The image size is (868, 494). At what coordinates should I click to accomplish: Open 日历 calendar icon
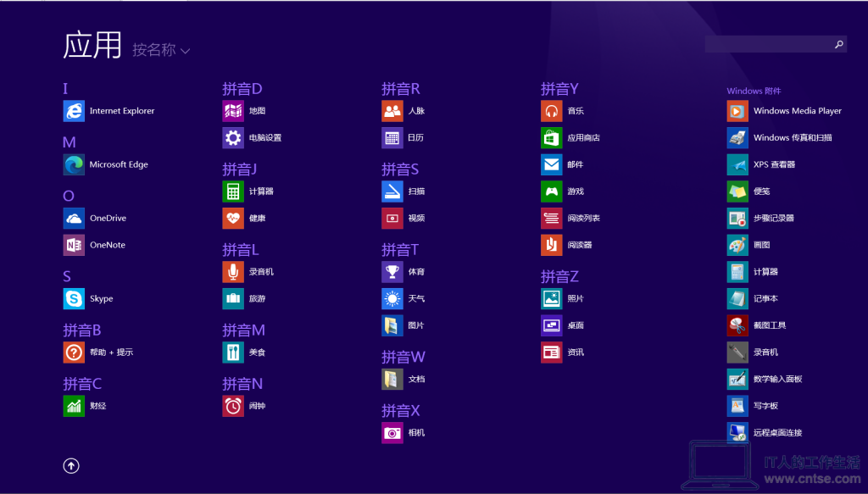pos(392,138)
